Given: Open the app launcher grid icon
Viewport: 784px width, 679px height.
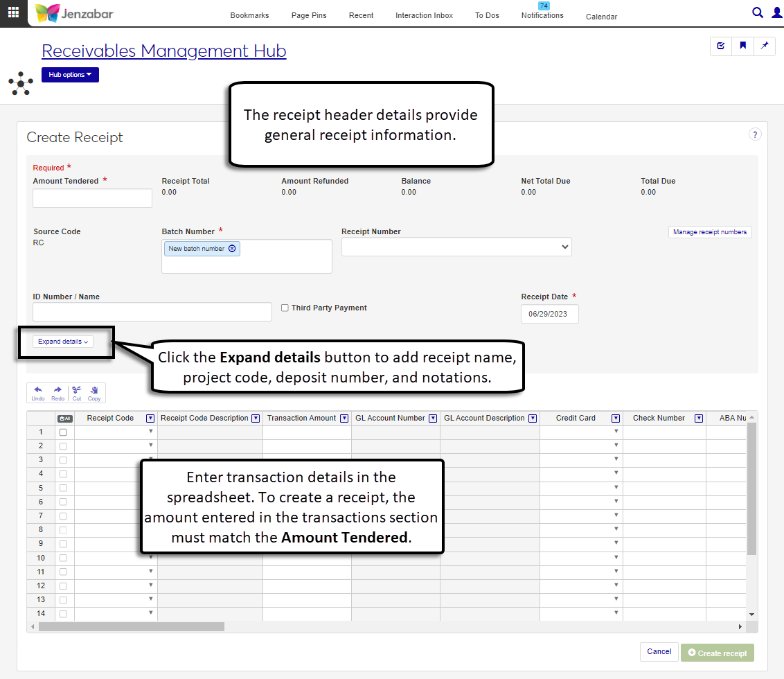Looking at the screenshot, I should (x=13, y=12).
